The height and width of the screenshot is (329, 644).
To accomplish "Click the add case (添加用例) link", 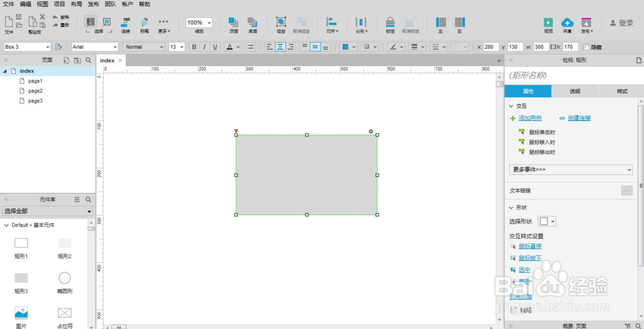I will (x=530, y=118).
